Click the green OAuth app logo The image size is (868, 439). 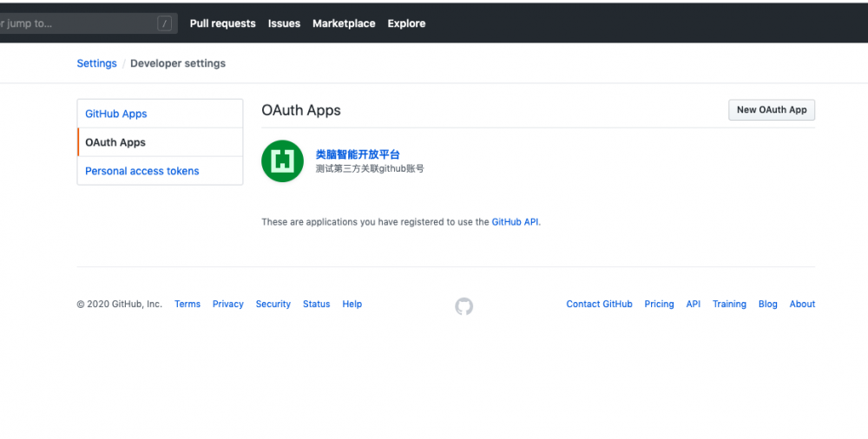(x=282, y=161)
